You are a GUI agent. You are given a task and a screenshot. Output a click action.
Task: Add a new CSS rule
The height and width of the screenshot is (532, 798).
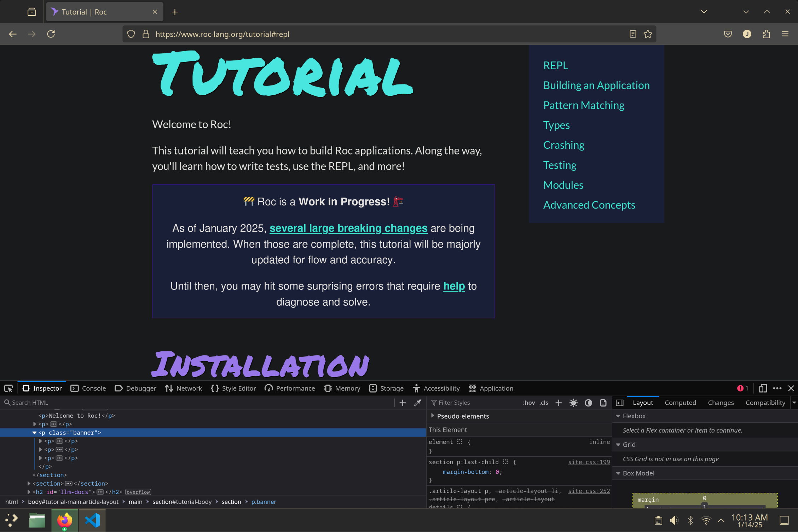click(x=559, y=403)
